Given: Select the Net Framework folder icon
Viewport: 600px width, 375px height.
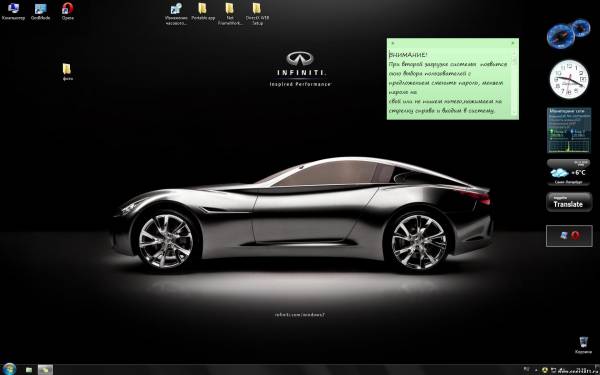Looking at the screenshot, I should tap(230, 13).
